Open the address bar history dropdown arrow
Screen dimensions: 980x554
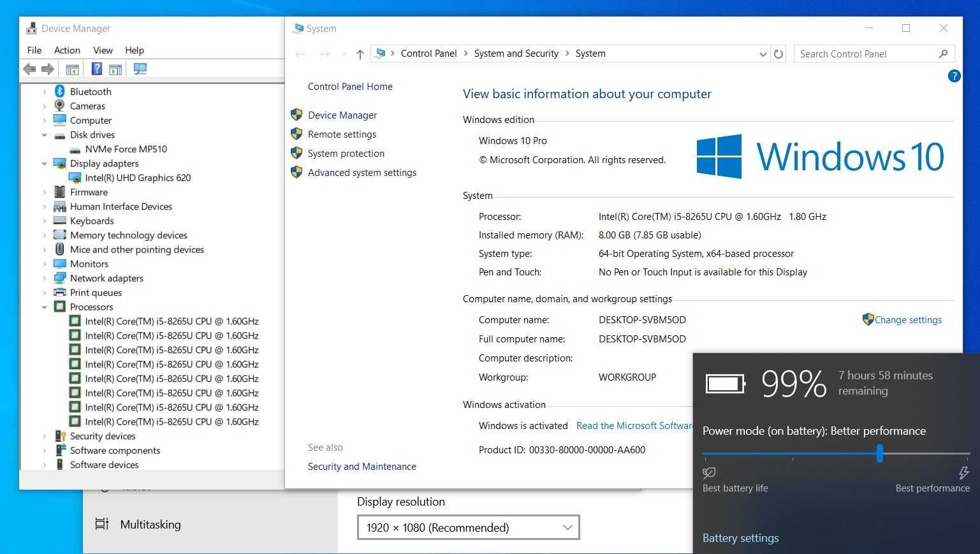tap(763, 54)
